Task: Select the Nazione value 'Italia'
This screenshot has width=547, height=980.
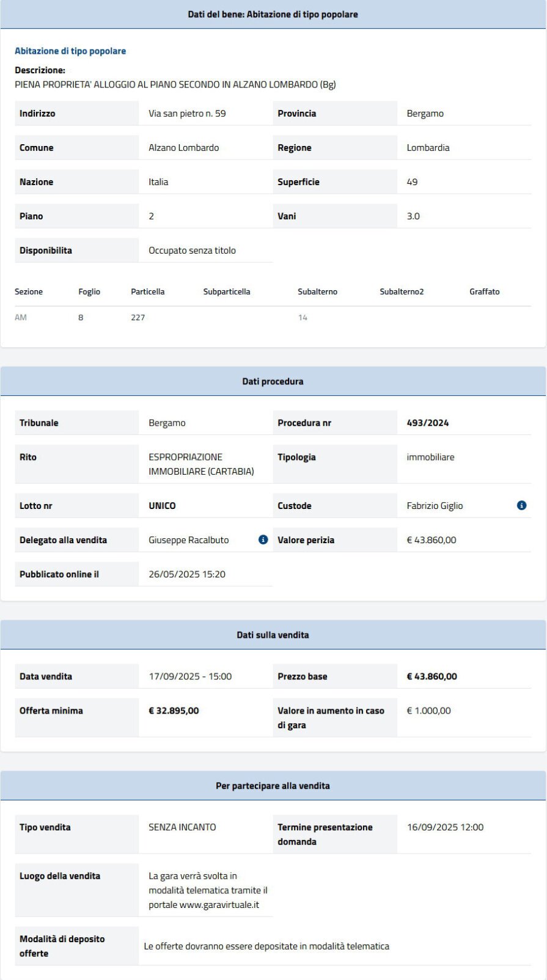Action: pyautogui.click(x=158, y=182)
